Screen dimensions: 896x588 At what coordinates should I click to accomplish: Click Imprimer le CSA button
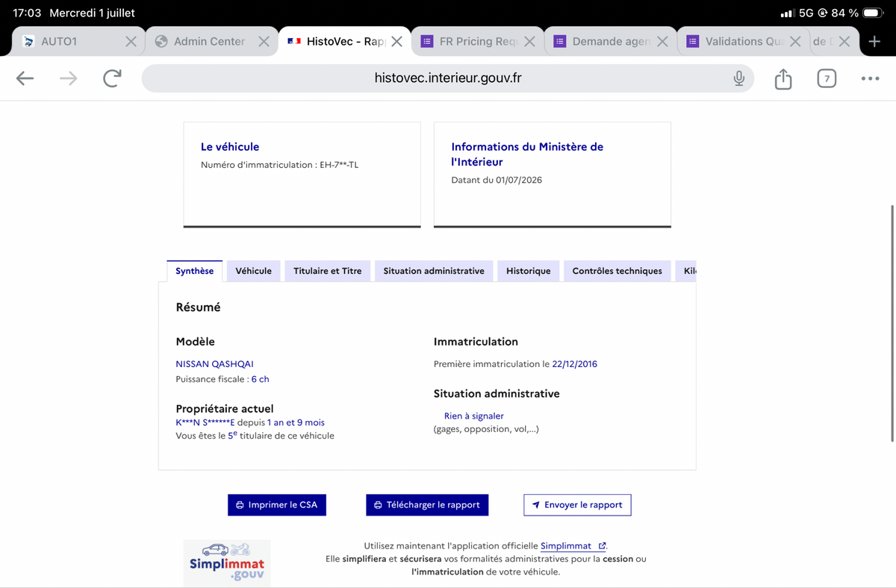[x=277, y=505]
